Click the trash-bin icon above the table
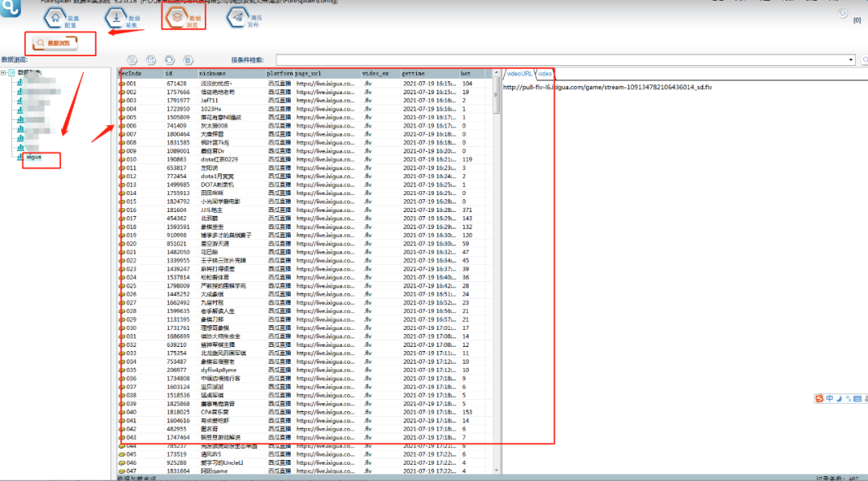Viewport: 868px width, 481px height. tap(188, 59)
